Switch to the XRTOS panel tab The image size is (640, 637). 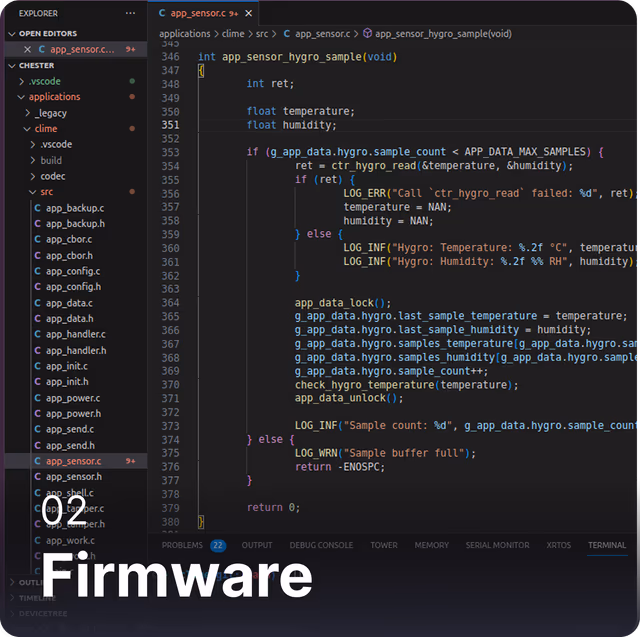pos(558,545)
